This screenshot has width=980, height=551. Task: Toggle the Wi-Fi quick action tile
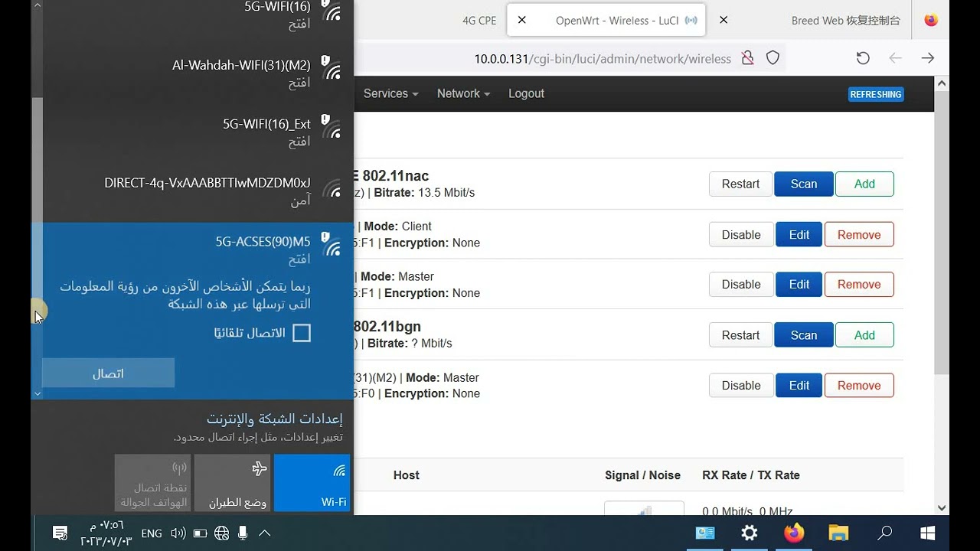point(312,483)
